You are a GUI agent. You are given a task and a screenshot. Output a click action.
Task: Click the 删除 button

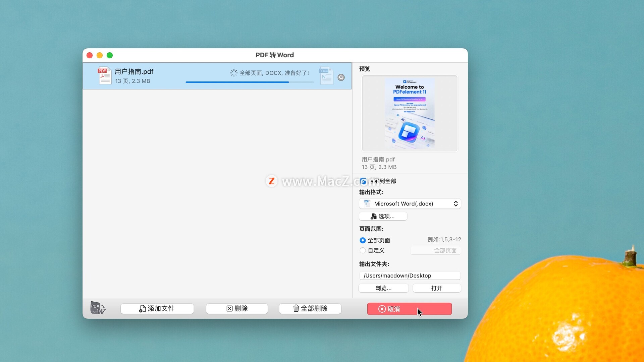[x=237, y=309]
